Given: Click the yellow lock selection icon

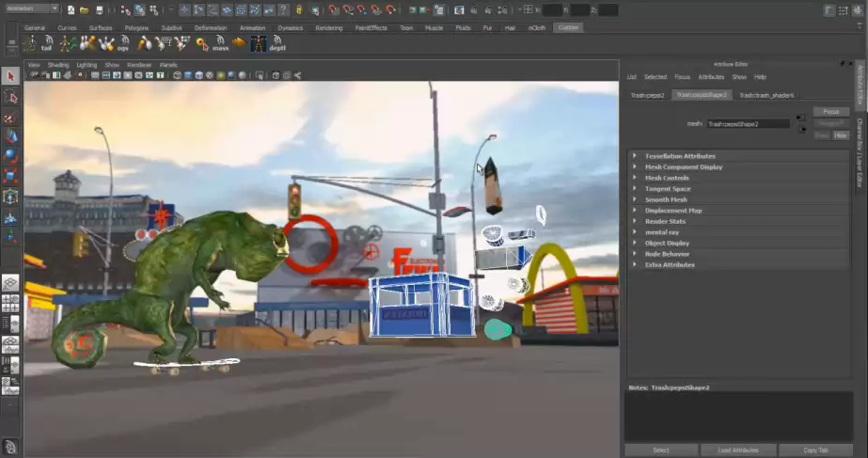Looking at the screenshot, I should coord(299,10).
